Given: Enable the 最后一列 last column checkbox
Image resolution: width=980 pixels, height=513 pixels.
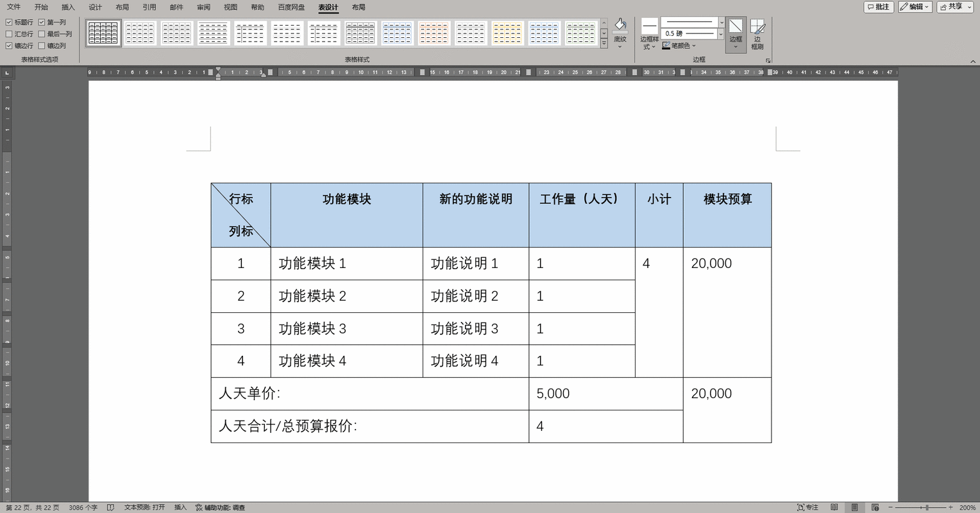Looking at the screenshot, I should 42,34.
